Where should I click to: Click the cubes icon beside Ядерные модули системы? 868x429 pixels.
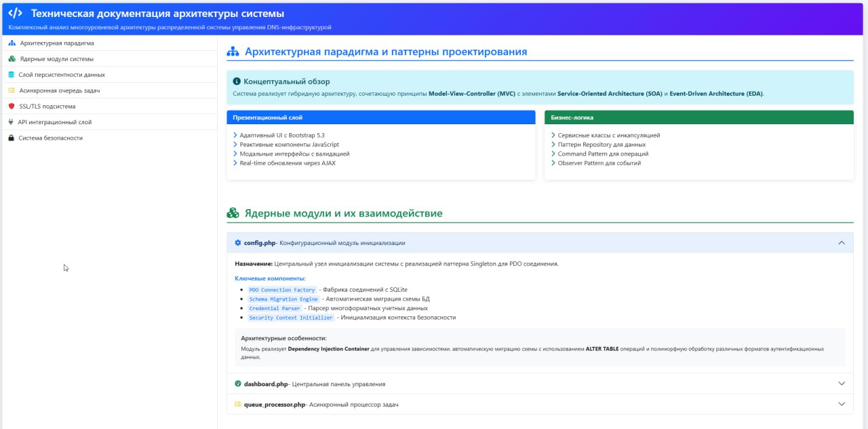[12, 59]
